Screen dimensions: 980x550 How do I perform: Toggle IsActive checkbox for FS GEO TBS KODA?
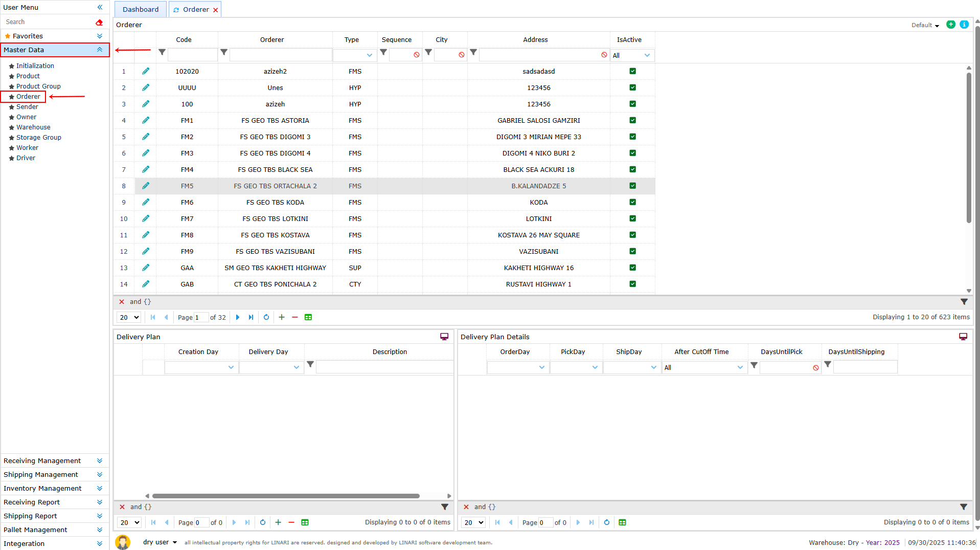(632, 202)
